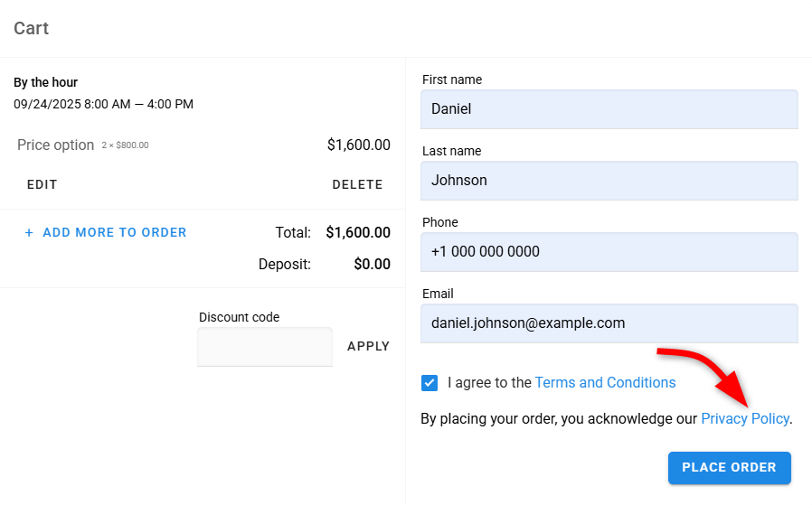812x505 pixels.
Task: Open the Terms and Conditions link
Action: [605, 383]
